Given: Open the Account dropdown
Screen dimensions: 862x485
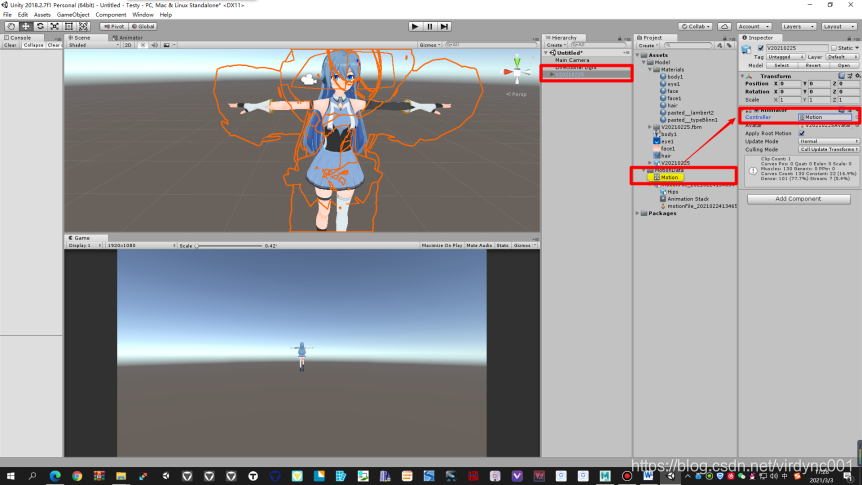Looking at the screenshot, I should point(754,26).
